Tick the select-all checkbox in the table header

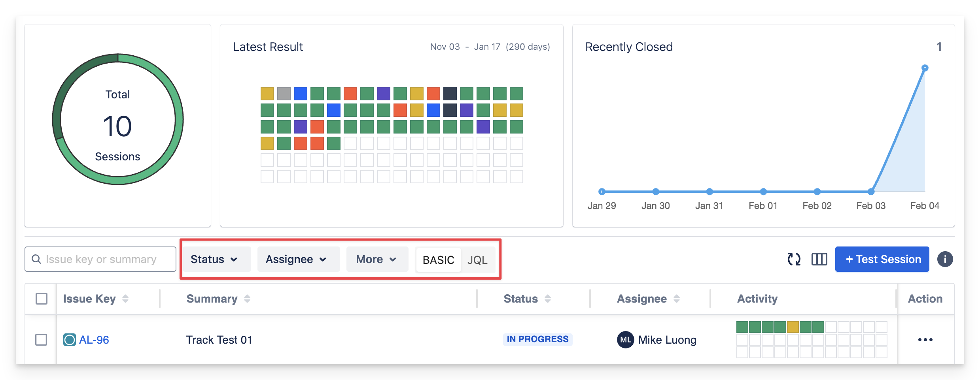(x=42, y=299)
